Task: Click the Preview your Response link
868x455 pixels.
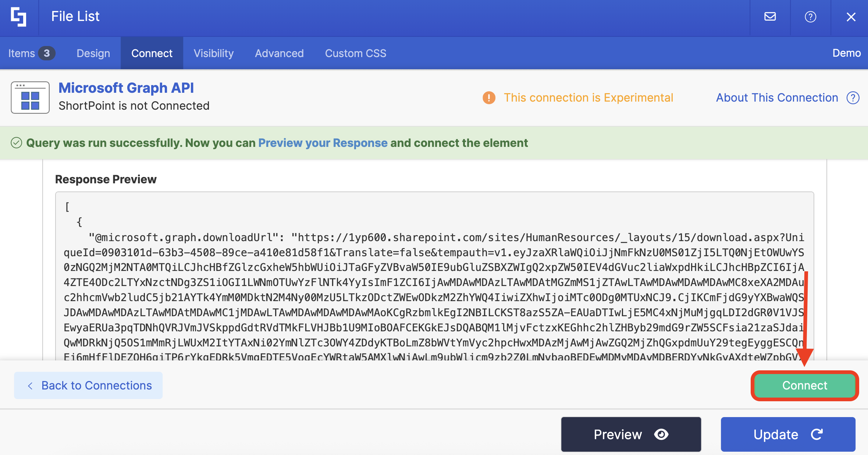Action: (323, 143)
